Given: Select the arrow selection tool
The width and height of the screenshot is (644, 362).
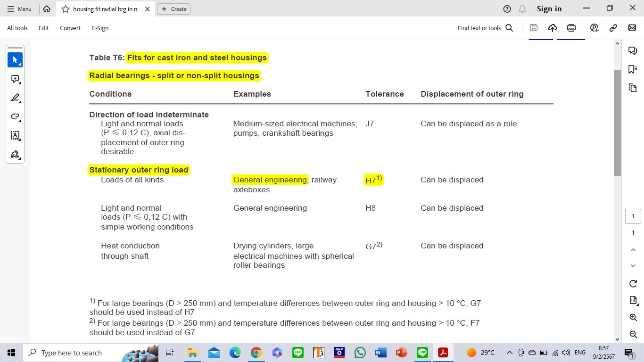Looking at the screenshot, I should (x=15, y=60).
